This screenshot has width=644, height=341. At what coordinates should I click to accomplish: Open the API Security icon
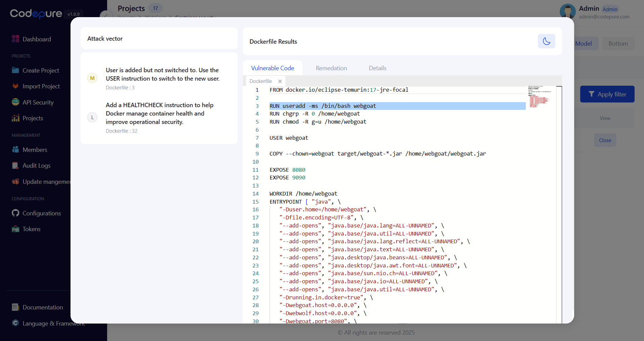(15, 102)
